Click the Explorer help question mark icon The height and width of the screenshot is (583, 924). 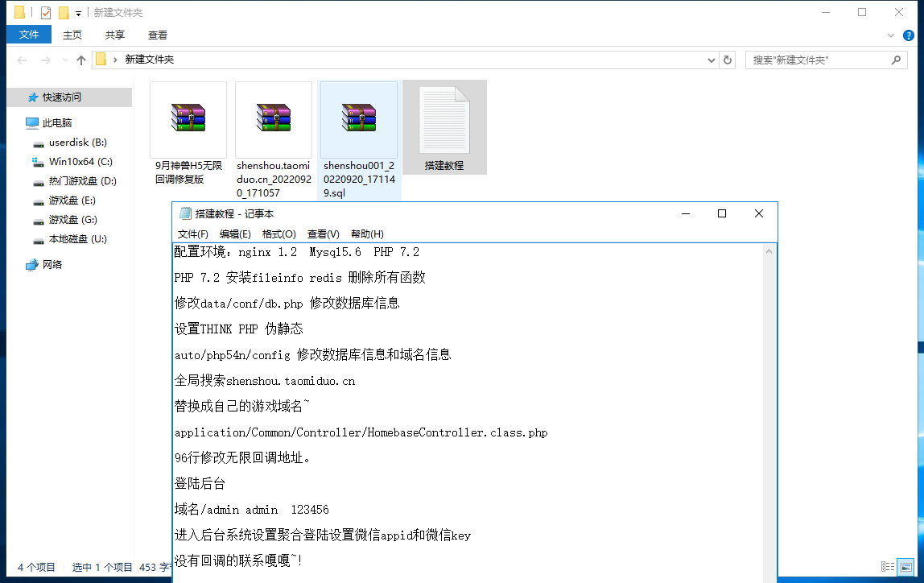pyautogui.click(x=909, y=35)
